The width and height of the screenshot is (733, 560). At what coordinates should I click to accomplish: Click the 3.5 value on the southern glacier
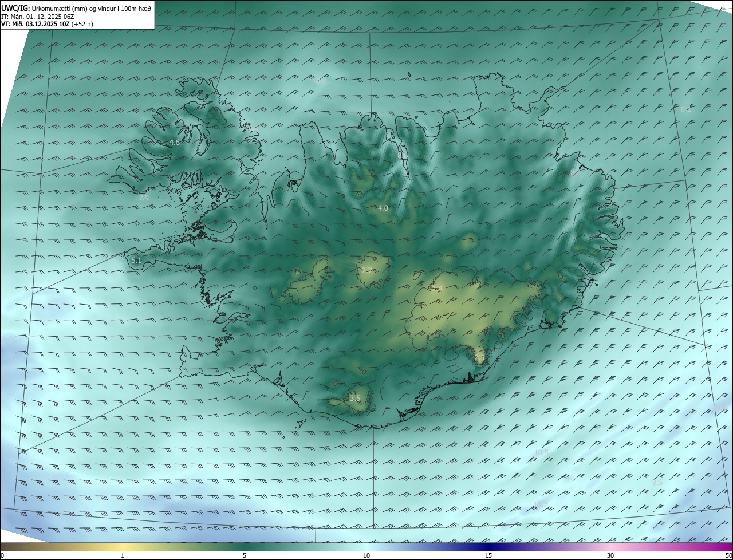coord(355,398)
